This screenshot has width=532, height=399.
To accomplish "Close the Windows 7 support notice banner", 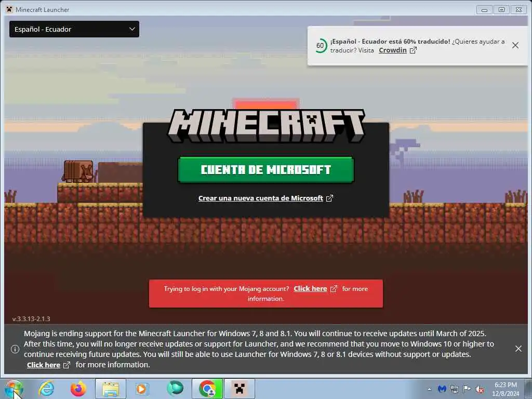I will 518,349.
